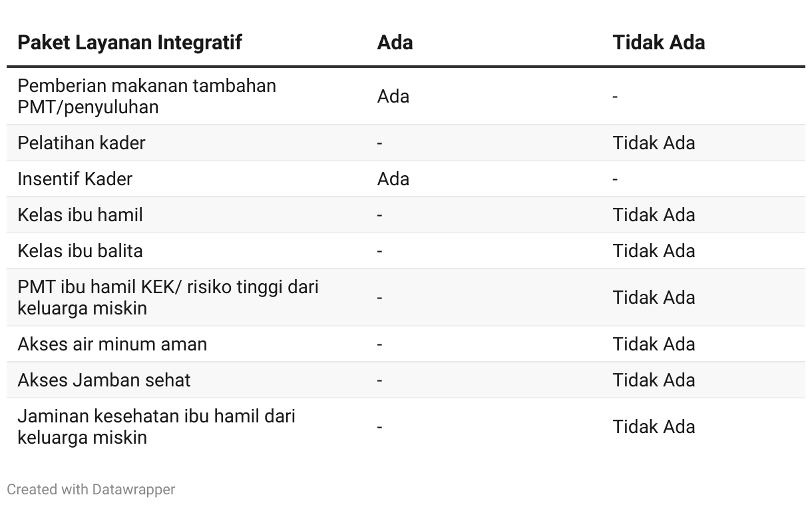The image size is (812, 505).
Task: Click 'Tidak Ada' in Kelas ibu hamil row
Action: tap(654, 215)
